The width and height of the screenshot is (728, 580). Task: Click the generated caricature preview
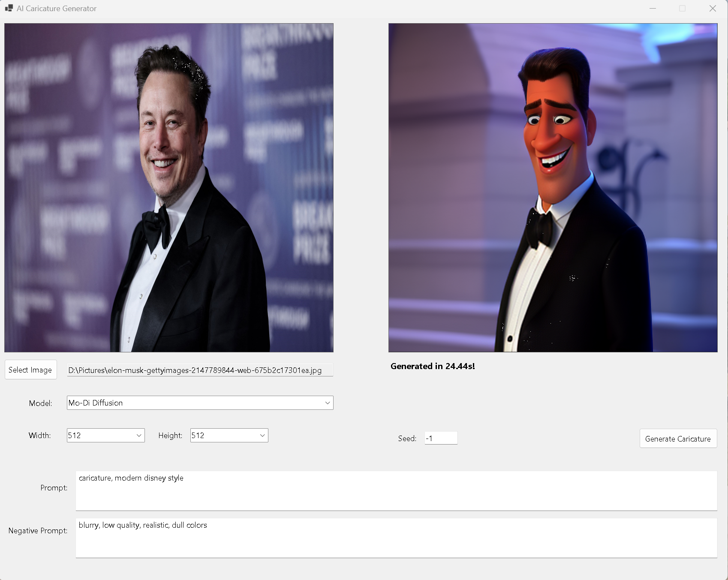(553, 188)
